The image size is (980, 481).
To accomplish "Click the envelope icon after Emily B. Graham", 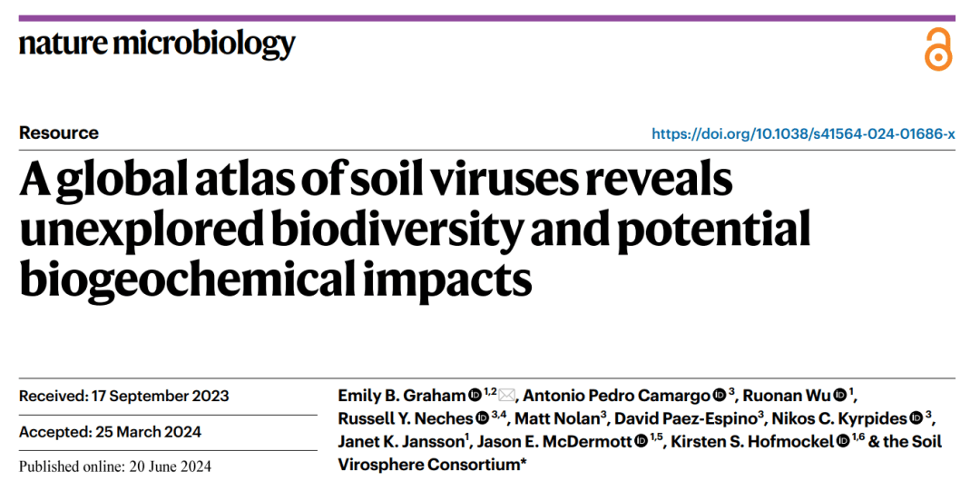I will (507, 396).
